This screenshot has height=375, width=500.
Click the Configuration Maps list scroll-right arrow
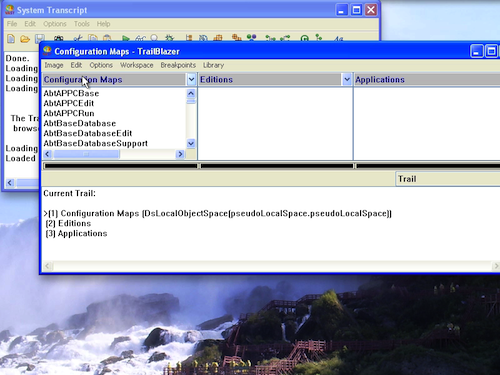180,154
